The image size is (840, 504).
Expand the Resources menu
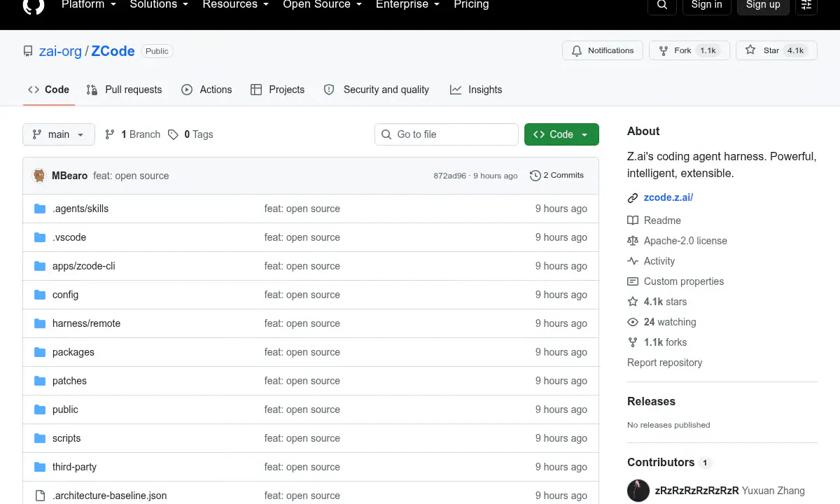coord(237,5)
